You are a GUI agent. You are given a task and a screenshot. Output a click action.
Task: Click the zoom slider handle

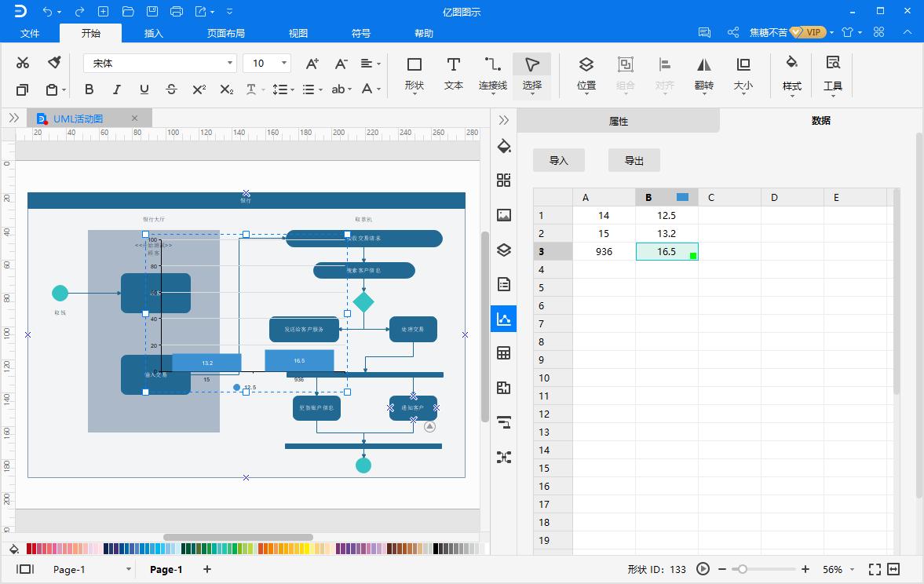click(x=742, y=569)
